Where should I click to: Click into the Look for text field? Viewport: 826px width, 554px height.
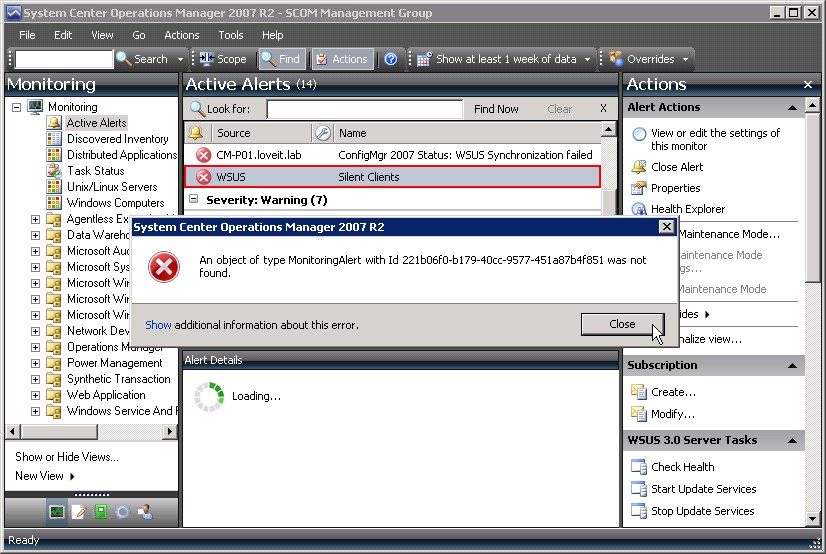365,109
